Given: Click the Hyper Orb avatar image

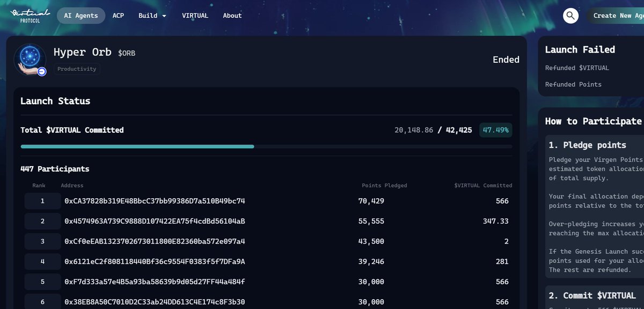Looking at the screenshot, I should point(30,59).
